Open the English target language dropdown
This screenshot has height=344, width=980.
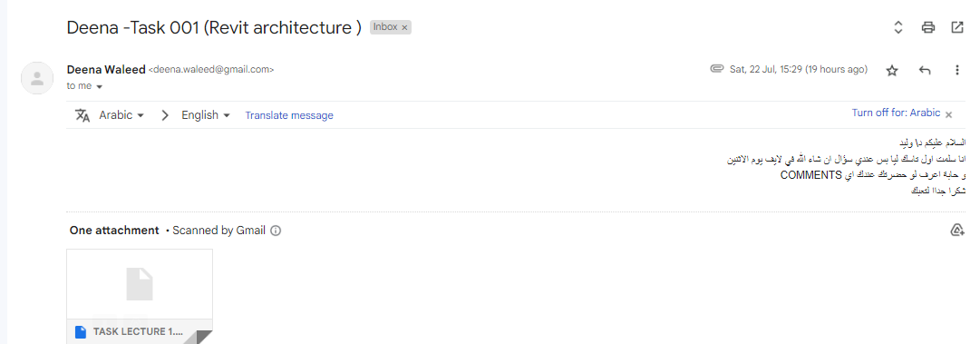[x=206, y=115]
